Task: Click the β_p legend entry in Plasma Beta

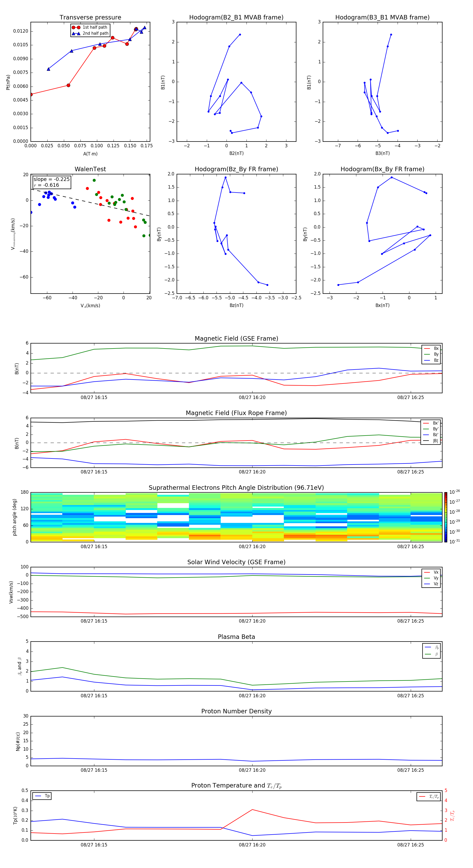Action: coord(431,647)
